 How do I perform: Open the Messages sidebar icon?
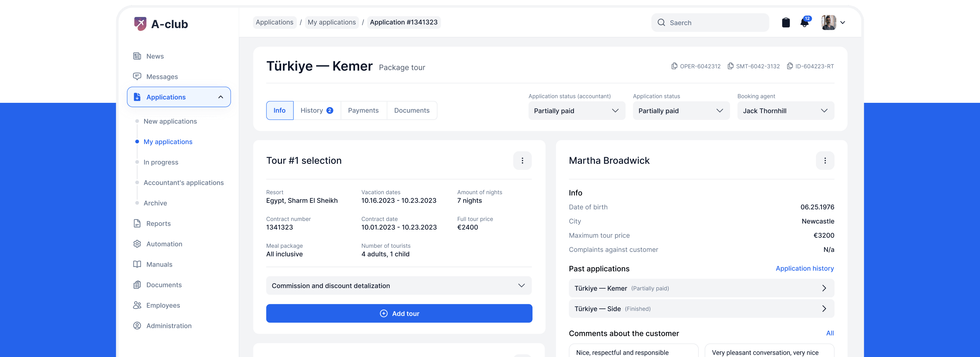click(x=137, y=77)
